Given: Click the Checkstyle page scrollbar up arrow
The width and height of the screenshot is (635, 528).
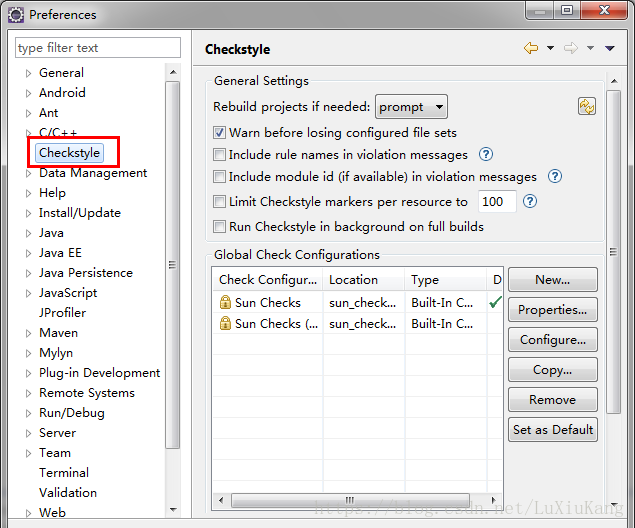Looking at the screenshot, I should (x=614, y=81).
